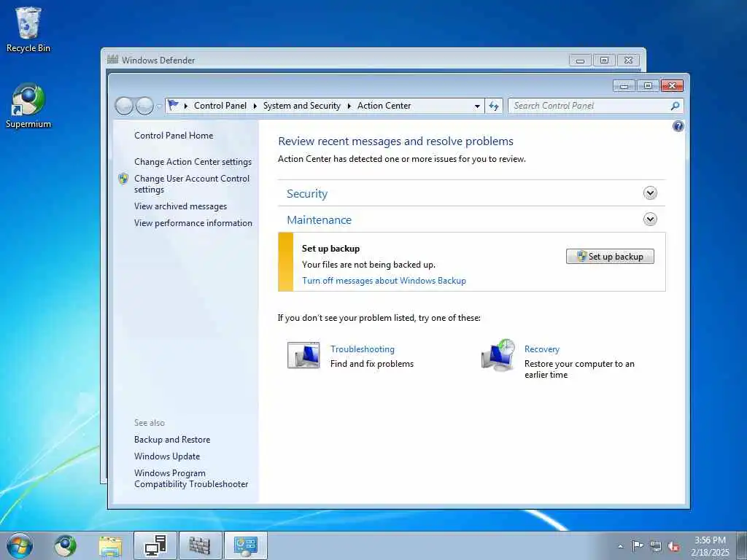Click Show desktop strip at taskbar end
Image resolution: width=747 pixels, height=560 pixels.
coord(741,545)
